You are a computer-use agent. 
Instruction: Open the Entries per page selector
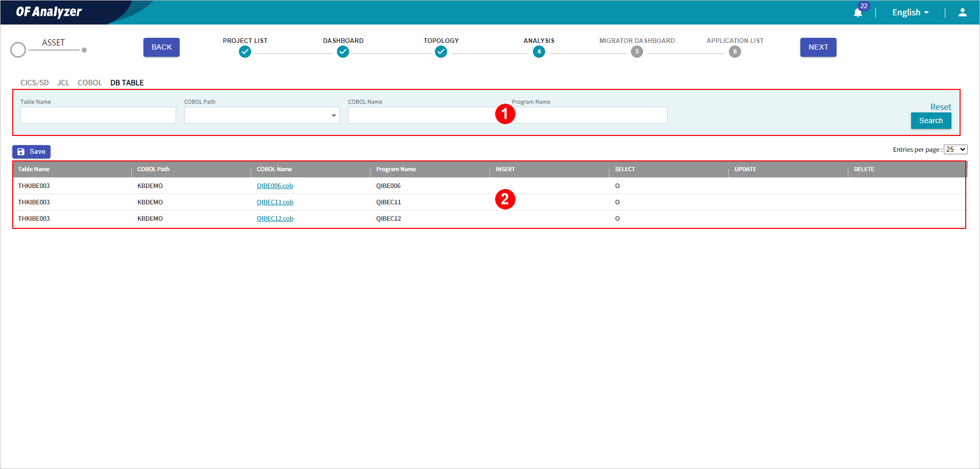955,149
